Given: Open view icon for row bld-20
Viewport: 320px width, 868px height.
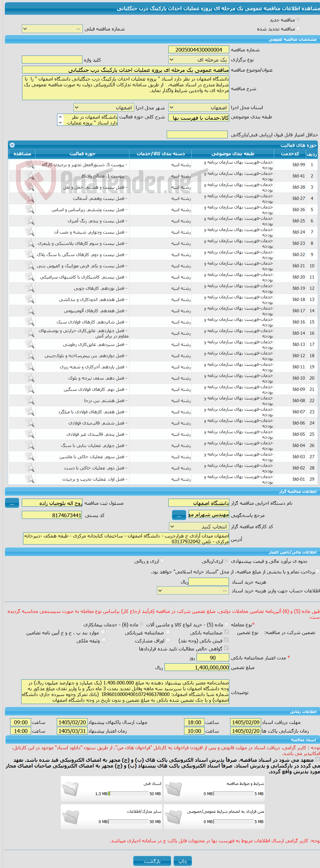Looking at the screenshot, I should click(29, 277).
